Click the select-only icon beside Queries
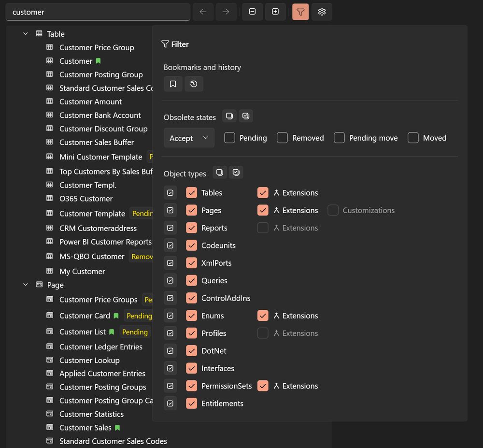The image size is (483, 448). [170, 281]
